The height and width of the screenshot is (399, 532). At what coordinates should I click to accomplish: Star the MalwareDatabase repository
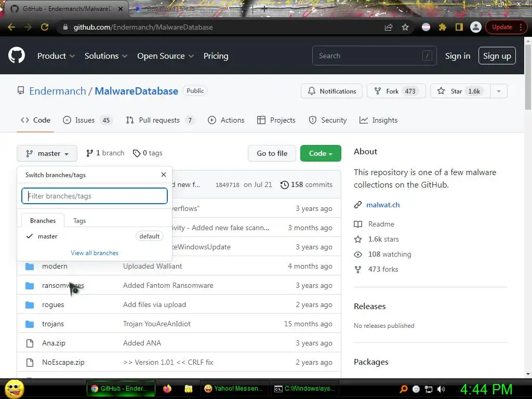point(460,91)
